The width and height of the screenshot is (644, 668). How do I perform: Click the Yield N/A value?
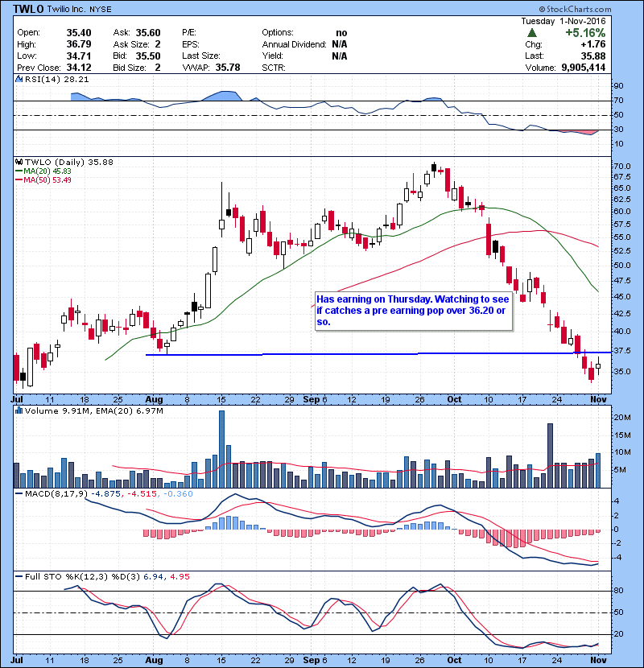tap(339, 56)
